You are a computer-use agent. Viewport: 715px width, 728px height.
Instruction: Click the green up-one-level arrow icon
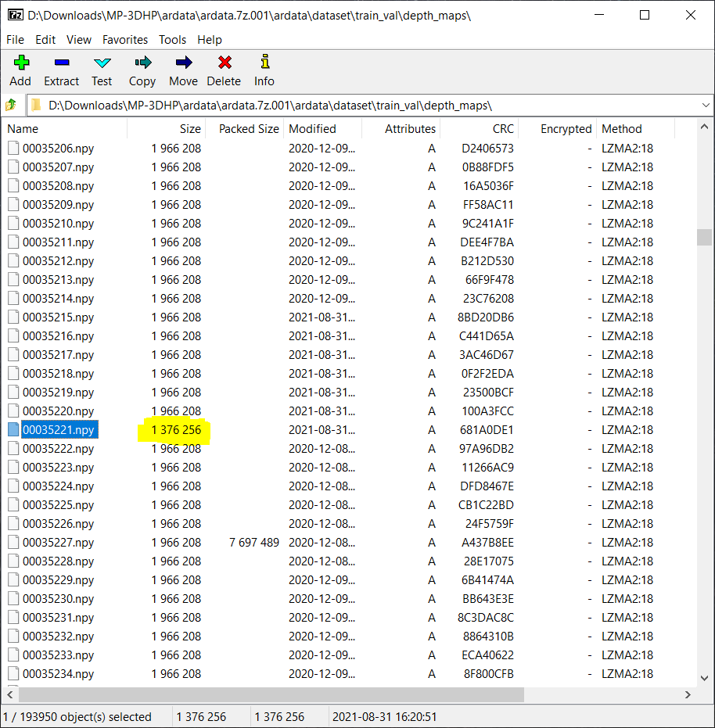tap(11, 104)
